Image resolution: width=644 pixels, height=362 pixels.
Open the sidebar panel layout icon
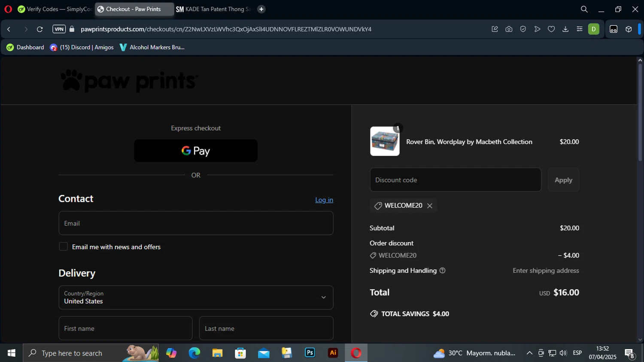coord(614,29)
